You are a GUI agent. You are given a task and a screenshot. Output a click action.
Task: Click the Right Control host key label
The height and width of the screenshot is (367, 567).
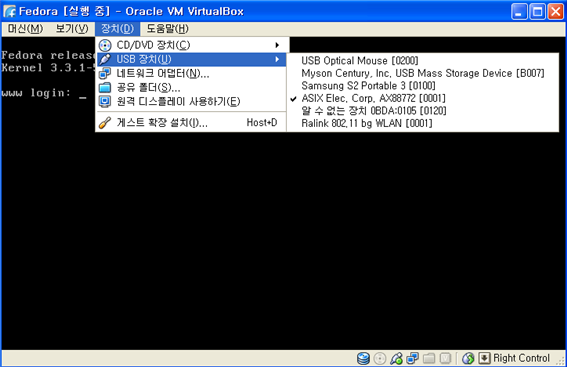(521, 358)
